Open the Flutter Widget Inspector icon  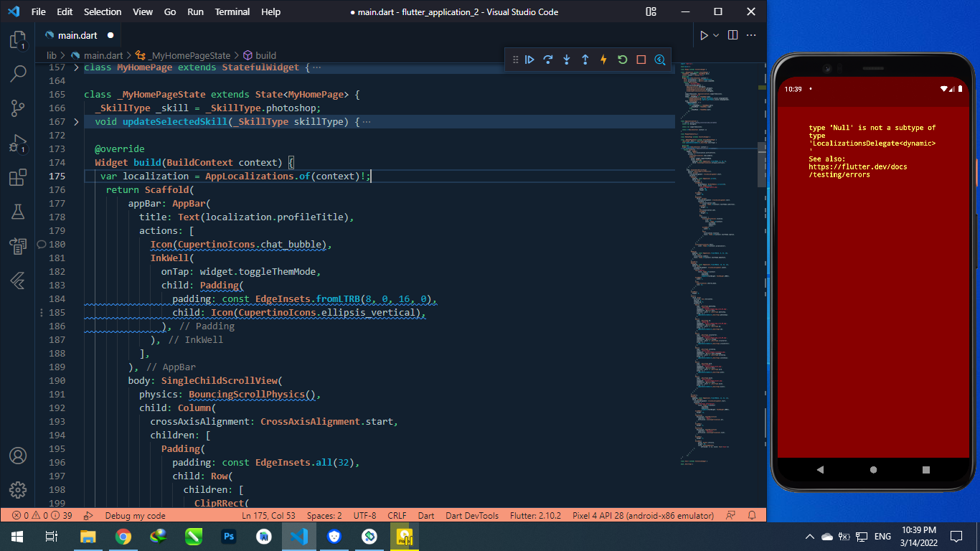[x=660, y=60]
